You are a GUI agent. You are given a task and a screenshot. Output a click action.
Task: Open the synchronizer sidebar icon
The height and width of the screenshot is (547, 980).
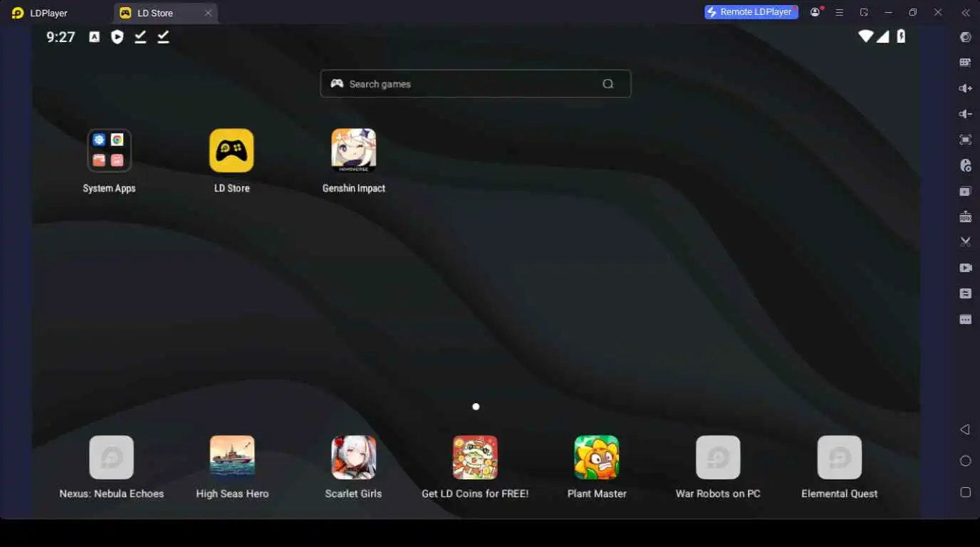(966, 293)
